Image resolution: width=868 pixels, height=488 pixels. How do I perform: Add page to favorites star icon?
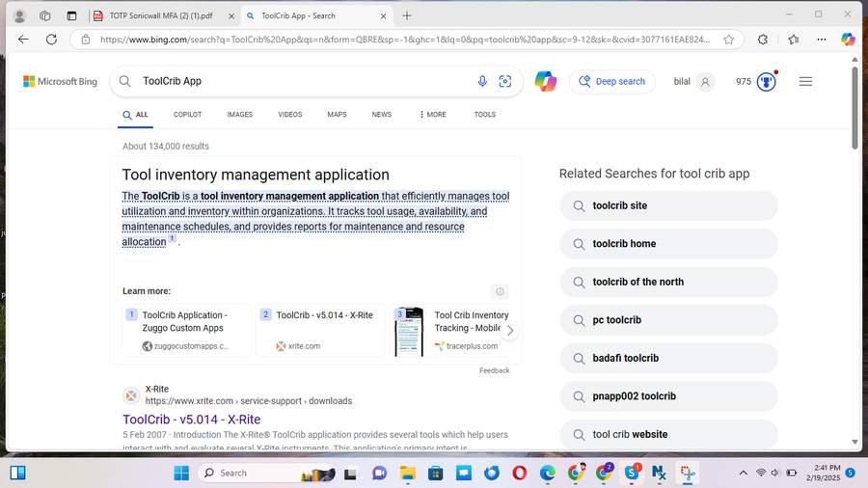[728, 40]
